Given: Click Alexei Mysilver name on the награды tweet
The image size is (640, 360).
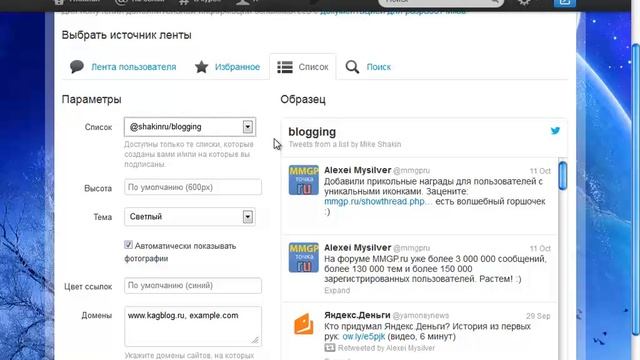Looking at the screenshot, I should 358,170.
